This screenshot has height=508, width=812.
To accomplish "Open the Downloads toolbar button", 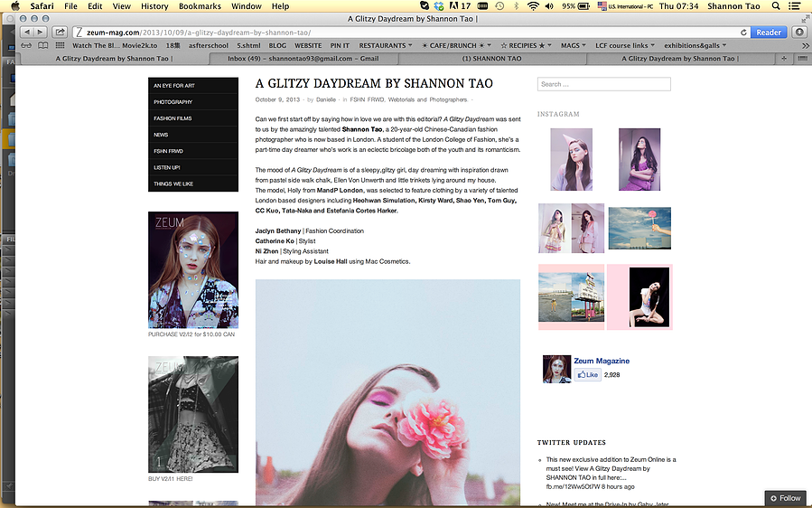I will tap(799, 33).
